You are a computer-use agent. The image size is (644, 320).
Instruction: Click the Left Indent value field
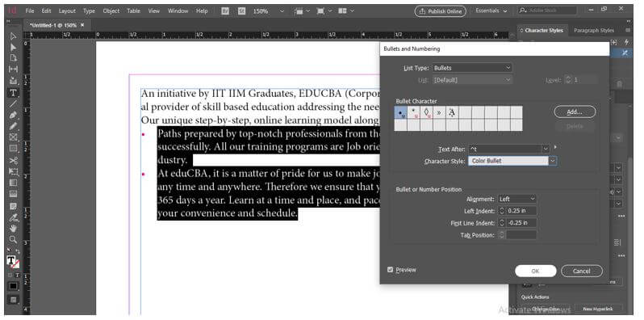click(521, 211)
